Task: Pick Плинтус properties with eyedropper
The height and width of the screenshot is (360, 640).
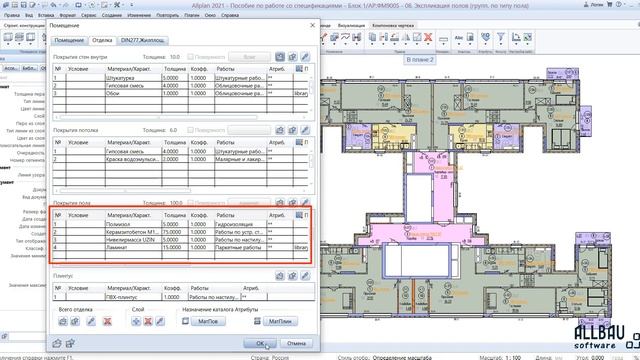Action: pos(305,276)
